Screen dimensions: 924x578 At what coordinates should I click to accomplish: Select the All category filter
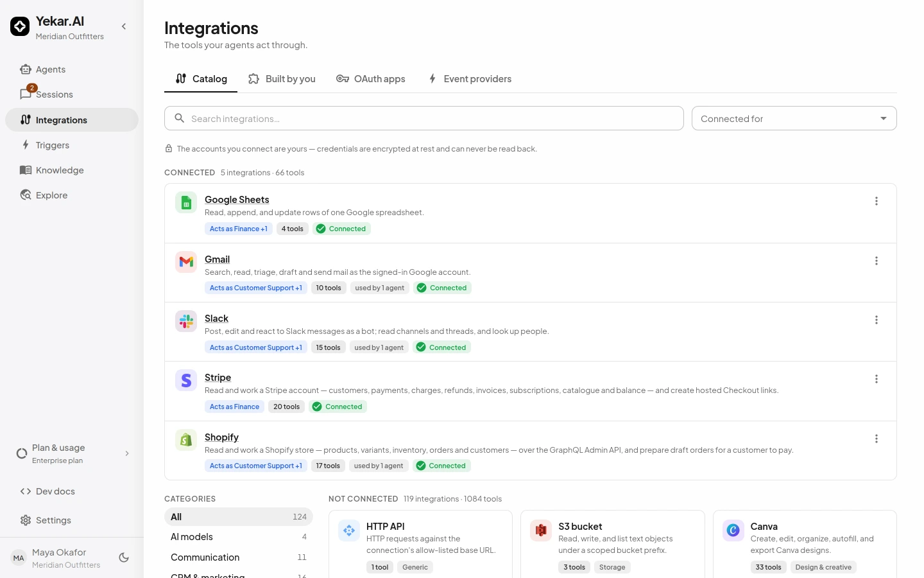239,517
